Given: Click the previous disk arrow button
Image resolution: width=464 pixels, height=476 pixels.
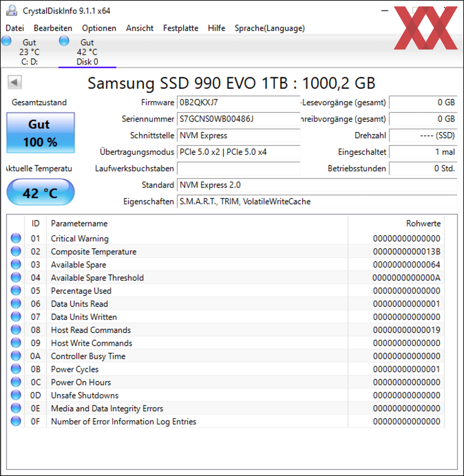Looking at the screenshot, I should (15, 82).
